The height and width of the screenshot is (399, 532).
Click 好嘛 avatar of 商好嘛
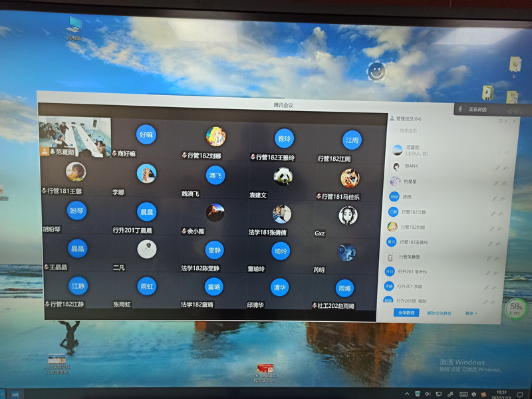pos(146,135)
